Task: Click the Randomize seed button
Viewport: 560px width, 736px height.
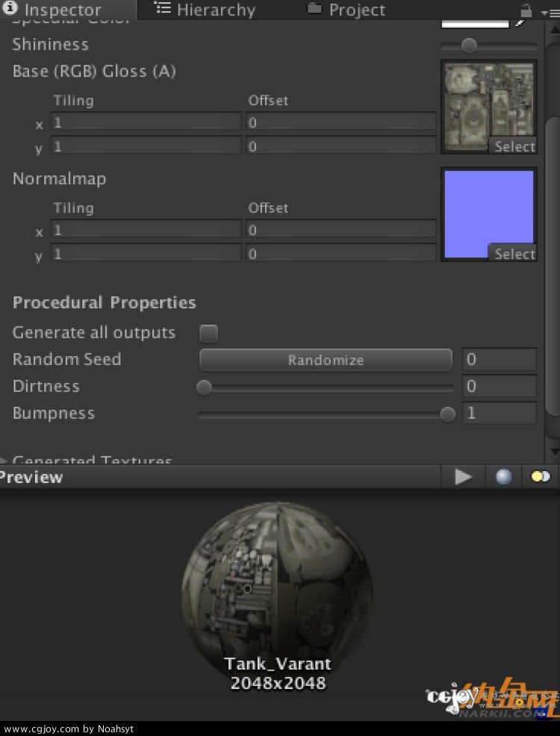Action: [326, 360]
